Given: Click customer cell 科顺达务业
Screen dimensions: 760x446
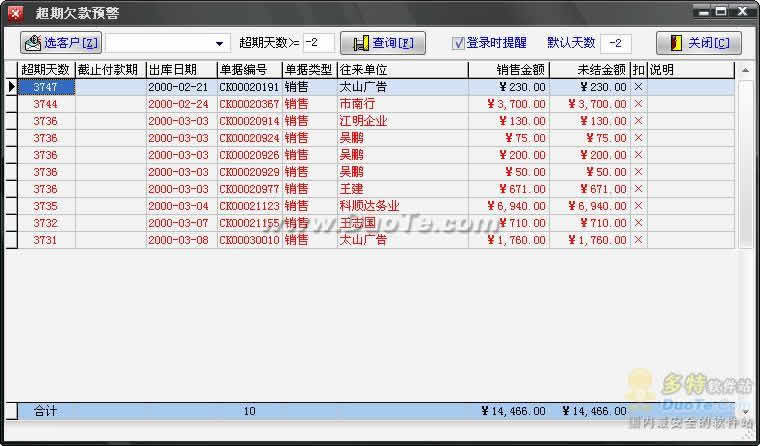Looking at the screenshot, I should pyautogui.click(x=403, y=206).
